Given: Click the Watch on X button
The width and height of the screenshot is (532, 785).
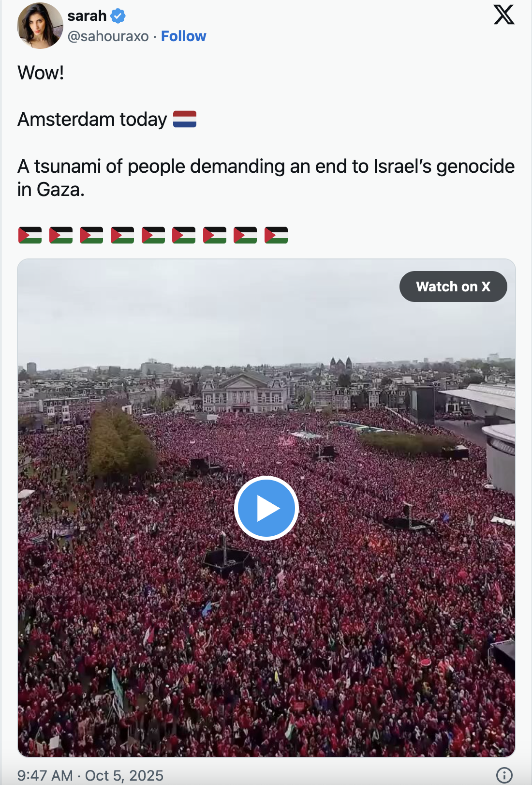Looking at the screenshot, I should (x=453, y=287).
